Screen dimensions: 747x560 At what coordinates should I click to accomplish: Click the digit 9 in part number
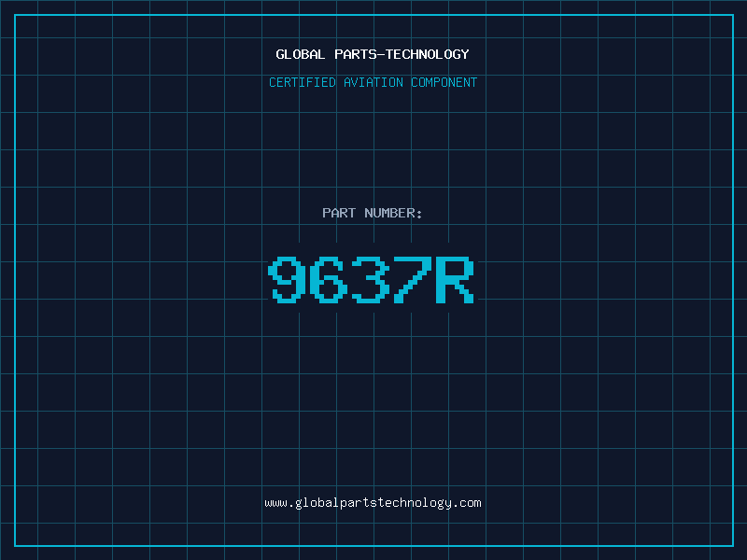(287, 280)
